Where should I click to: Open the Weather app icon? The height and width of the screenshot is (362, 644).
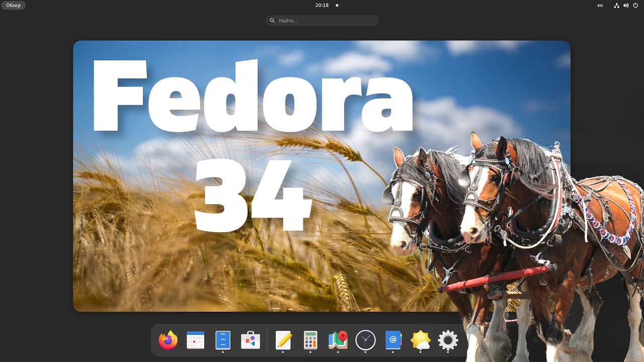pos(421,340)
